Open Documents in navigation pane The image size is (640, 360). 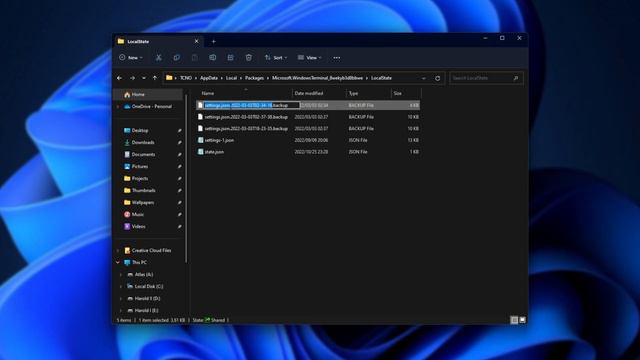click(143, 155)
